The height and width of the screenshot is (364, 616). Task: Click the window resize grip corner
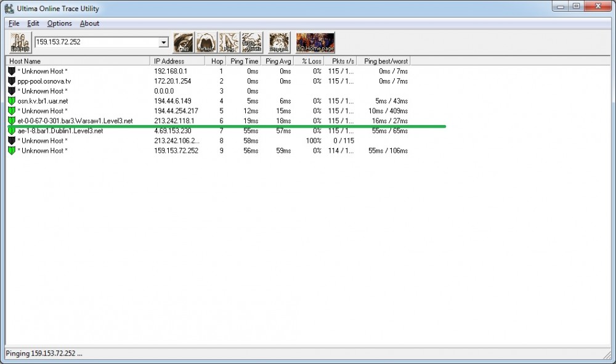607,355
